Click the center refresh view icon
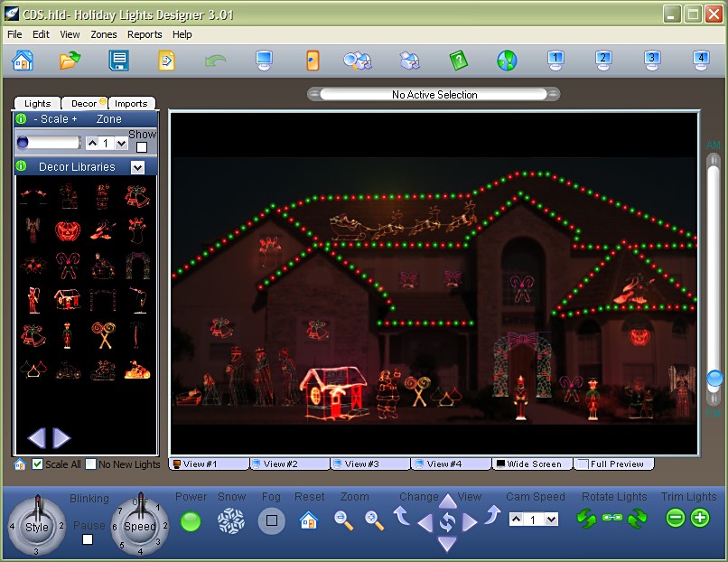 [446, 522]
